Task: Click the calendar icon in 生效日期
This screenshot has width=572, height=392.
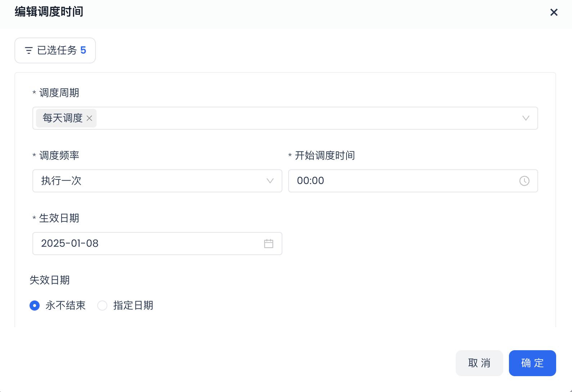Action: coord(269,244)
